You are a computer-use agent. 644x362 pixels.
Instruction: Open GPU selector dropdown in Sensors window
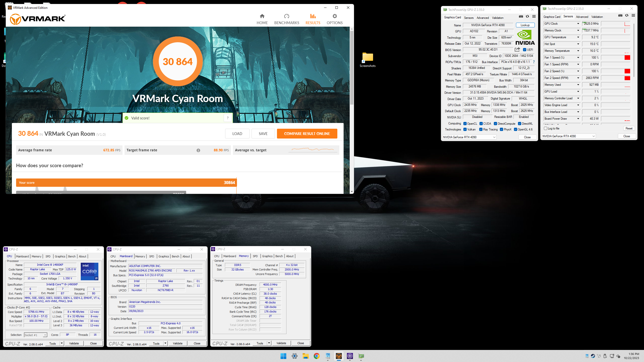tap(569, 136)
